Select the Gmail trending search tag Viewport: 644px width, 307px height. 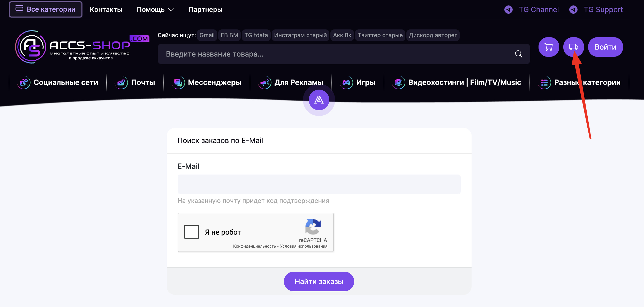[x=207, y=35]
